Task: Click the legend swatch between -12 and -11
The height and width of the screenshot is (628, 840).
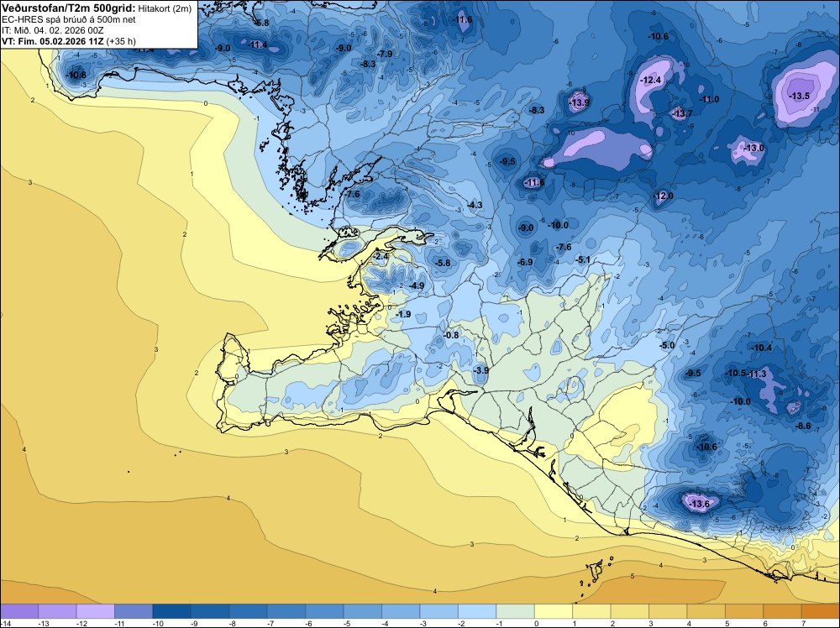Action: click(x=96, y=611)
